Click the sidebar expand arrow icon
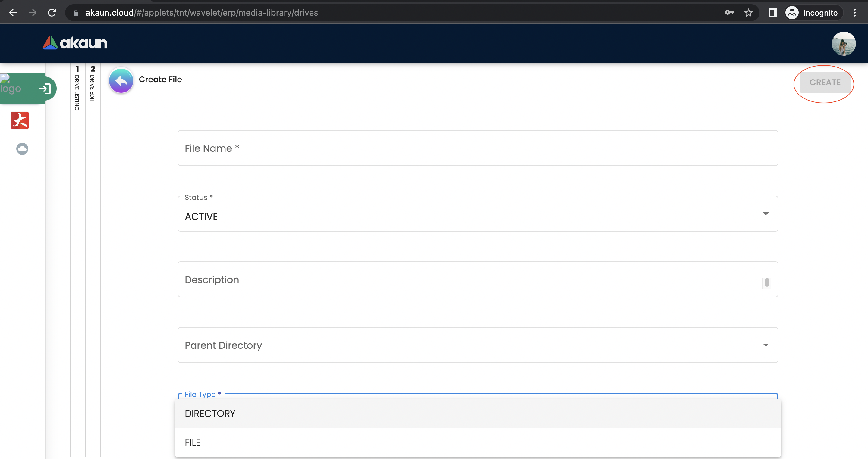This screenshot has width=868, height=459. point(45,89)
